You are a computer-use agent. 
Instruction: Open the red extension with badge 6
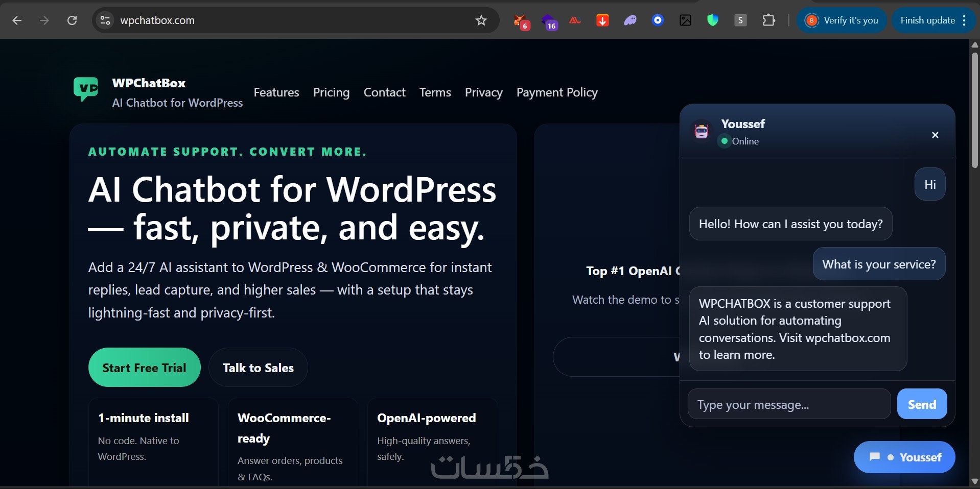[x=521, y=21]
